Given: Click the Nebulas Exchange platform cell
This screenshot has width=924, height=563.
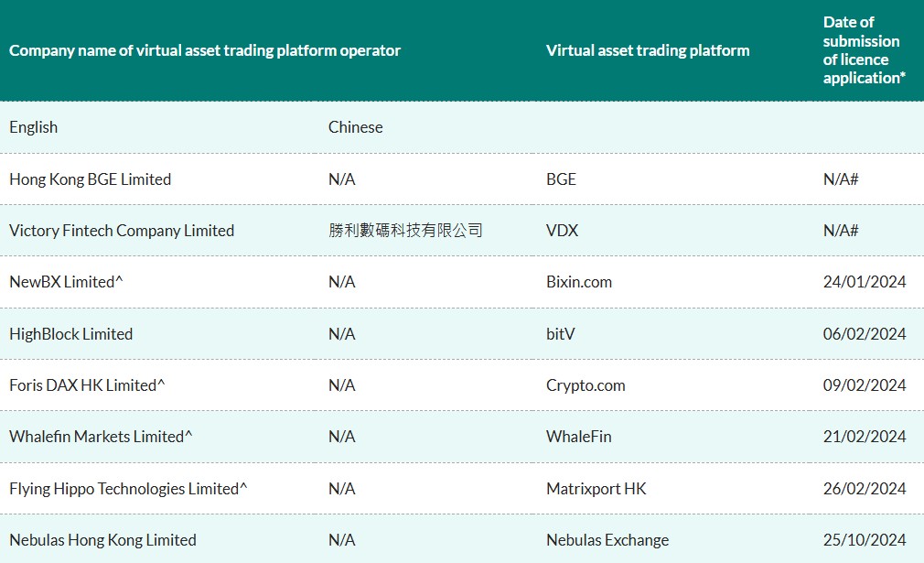Looking at the screenshot, I should pyautogui.click(x=607, y=540).
